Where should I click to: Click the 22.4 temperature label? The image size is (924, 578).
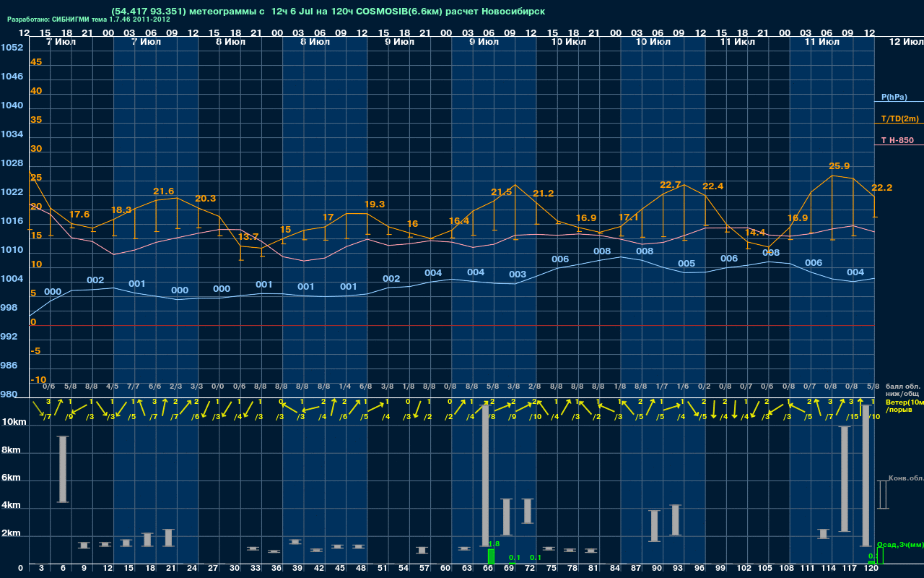tap(713, 186)
